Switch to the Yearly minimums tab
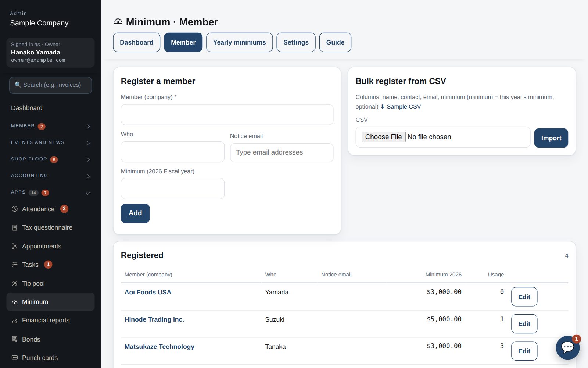The image size is (588, 368). pos(239,42)
